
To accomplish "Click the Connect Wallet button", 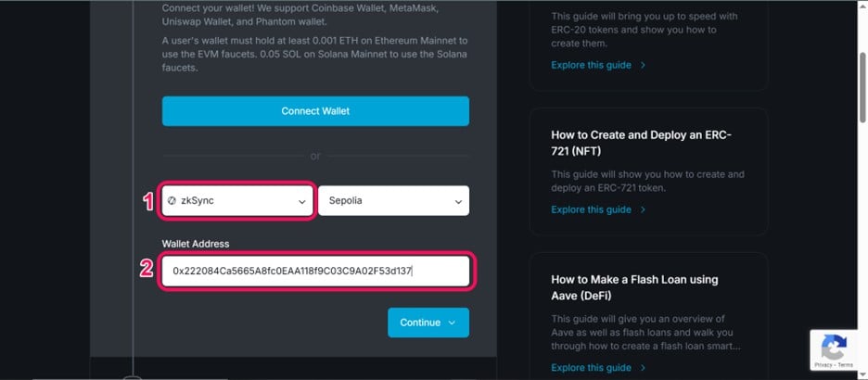I will pos(315,111).
